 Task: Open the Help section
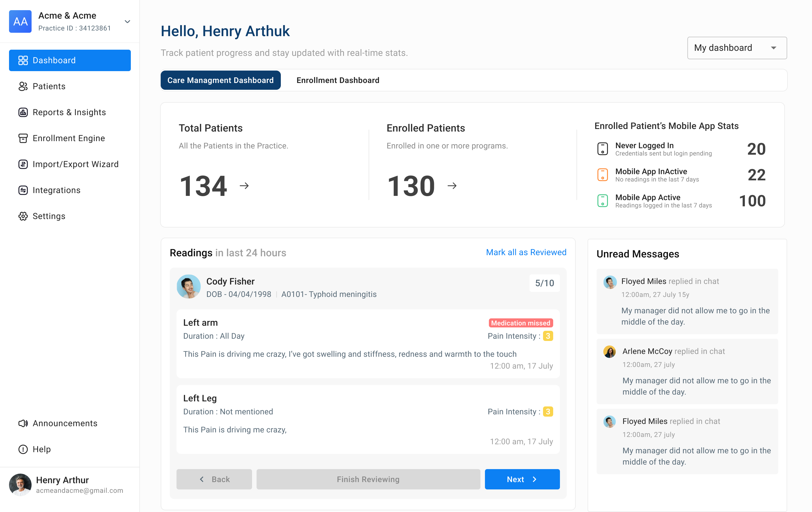(41, 449)
